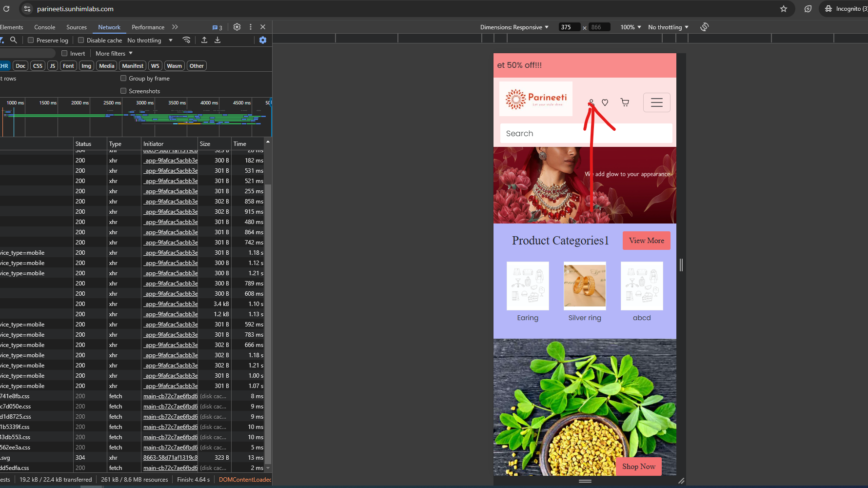Bookmark this page with the star icon

(784, 9)
